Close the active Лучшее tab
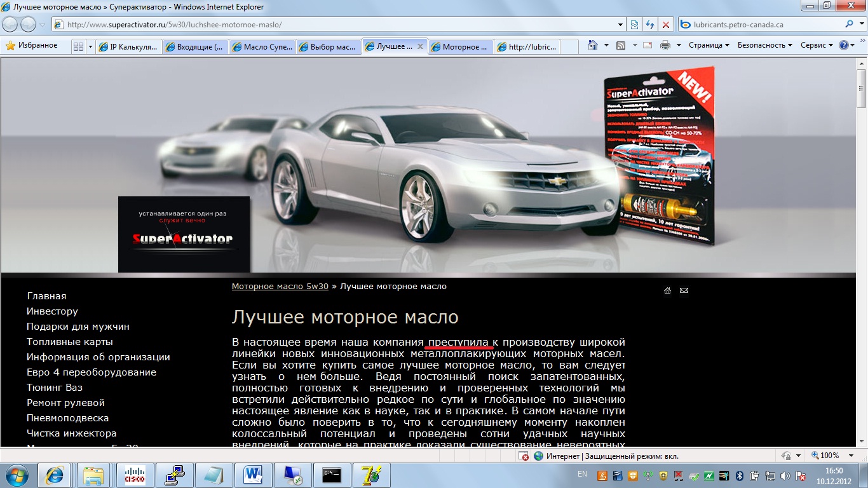 [420, 46]
